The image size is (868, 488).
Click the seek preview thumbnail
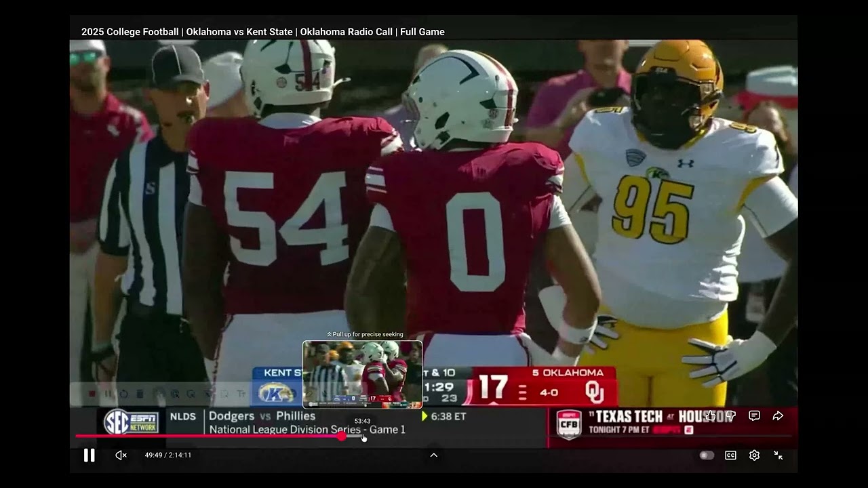coord(362,375)
